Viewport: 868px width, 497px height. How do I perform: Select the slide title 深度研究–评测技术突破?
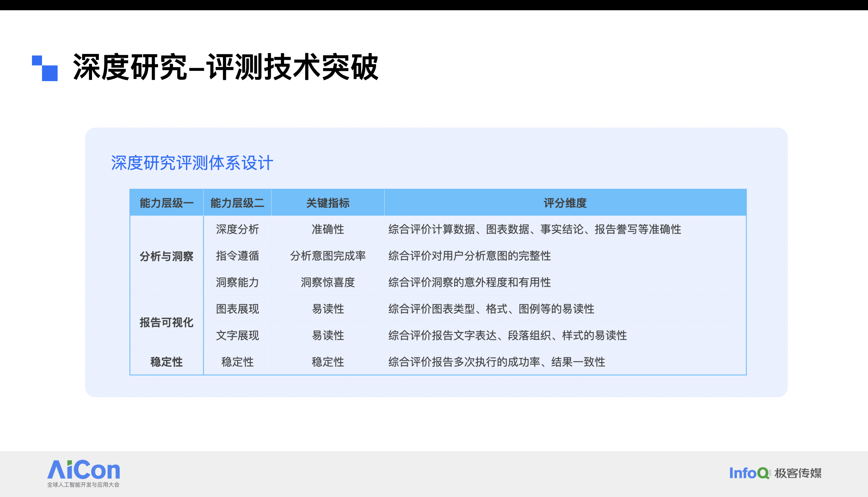click(226, 67)
